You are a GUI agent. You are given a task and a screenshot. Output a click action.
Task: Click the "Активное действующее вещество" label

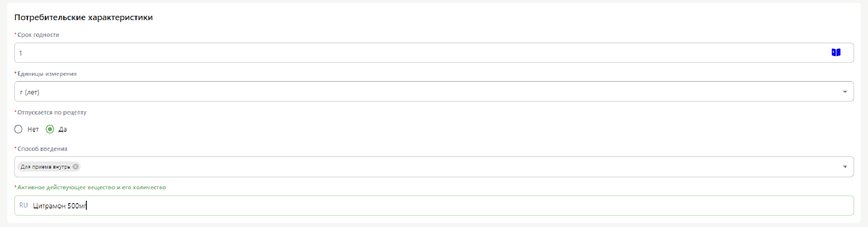pyautogui.click(x=92, y=187)
